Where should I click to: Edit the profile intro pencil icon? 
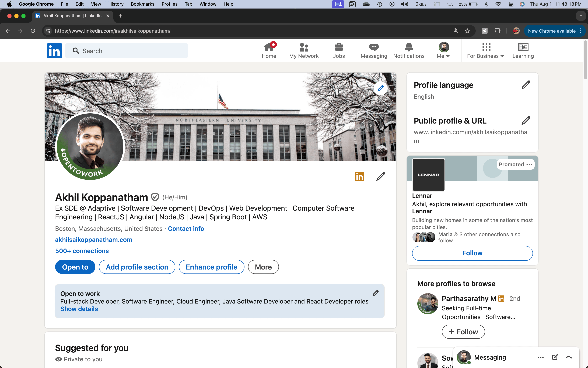(380, 176)
